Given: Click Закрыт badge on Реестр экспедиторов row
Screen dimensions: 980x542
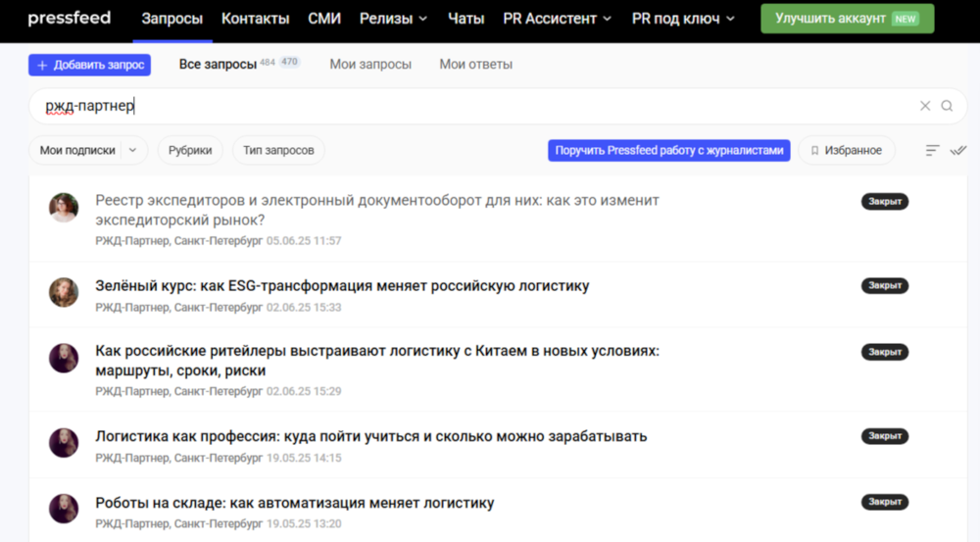Looking at the screenshot, I should 884,201.
